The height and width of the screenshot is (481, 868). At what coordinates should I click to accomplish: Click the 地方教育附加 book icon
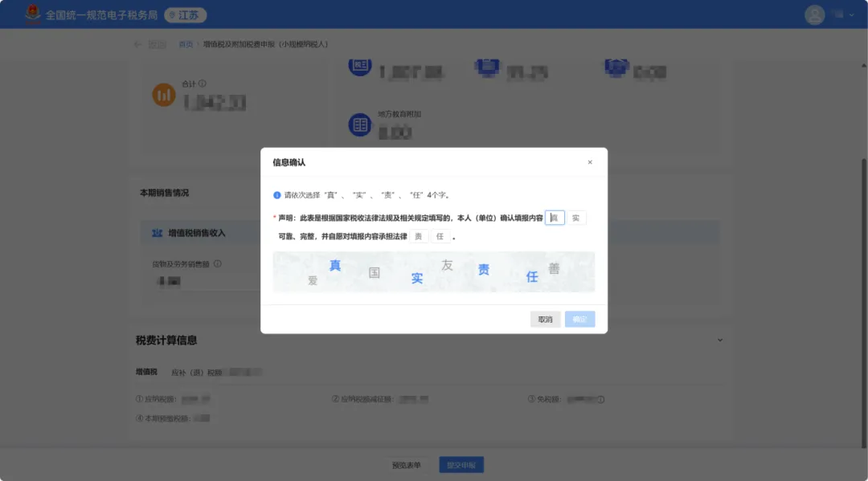[359, 124]
